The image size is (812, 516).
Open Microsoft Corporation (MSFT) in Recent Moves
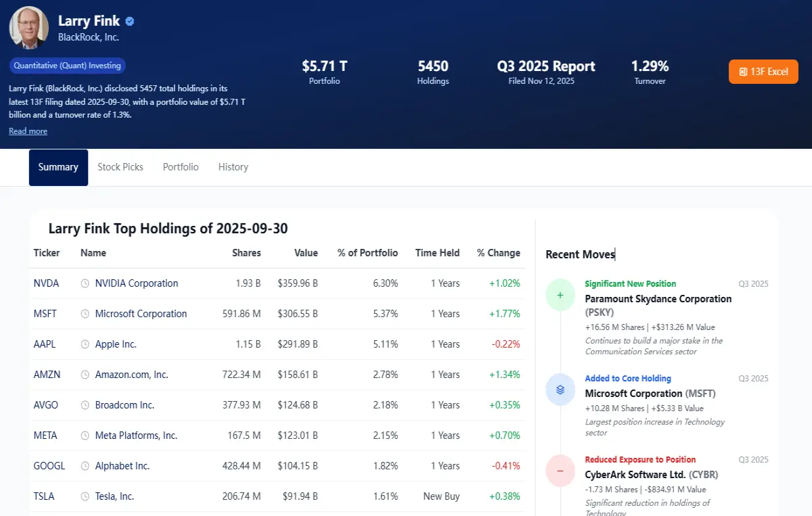[x=650, y=394]
